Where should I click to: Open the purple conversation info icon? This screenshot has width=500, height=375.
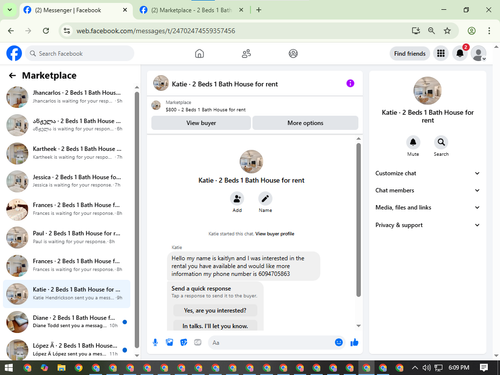point(350,83)
